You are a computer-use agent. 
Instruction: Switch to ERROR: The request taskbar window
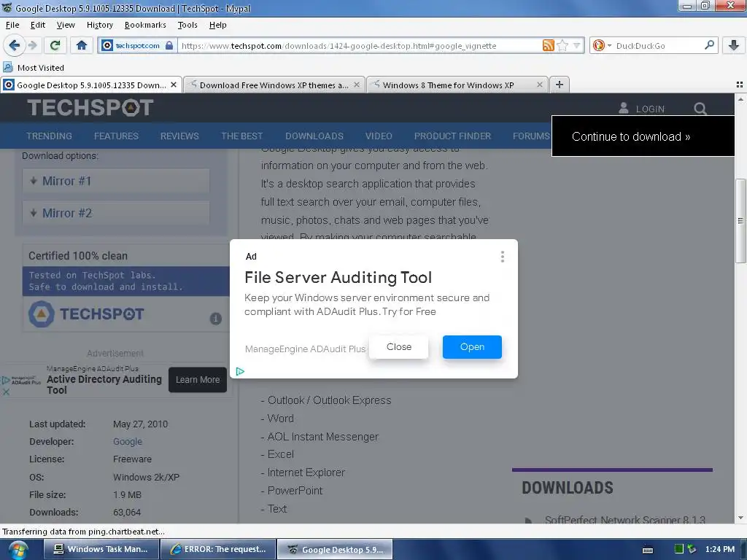click(x=218, y=549)
